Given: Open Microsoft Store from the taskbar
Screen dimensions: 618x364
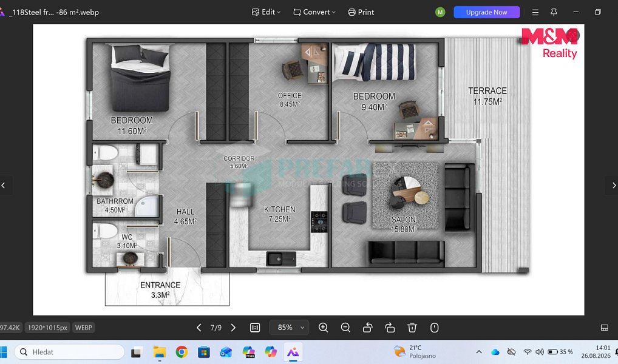Looking at the screenshot, I should (x=204, y=352).
